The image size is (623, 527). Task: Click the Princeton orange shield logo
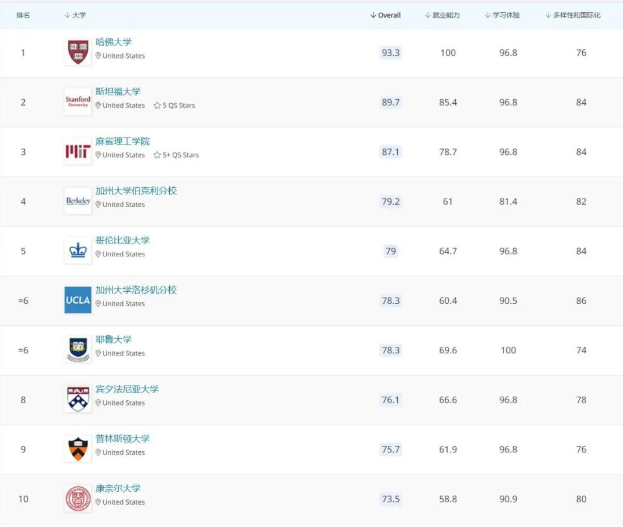(78, 449)
